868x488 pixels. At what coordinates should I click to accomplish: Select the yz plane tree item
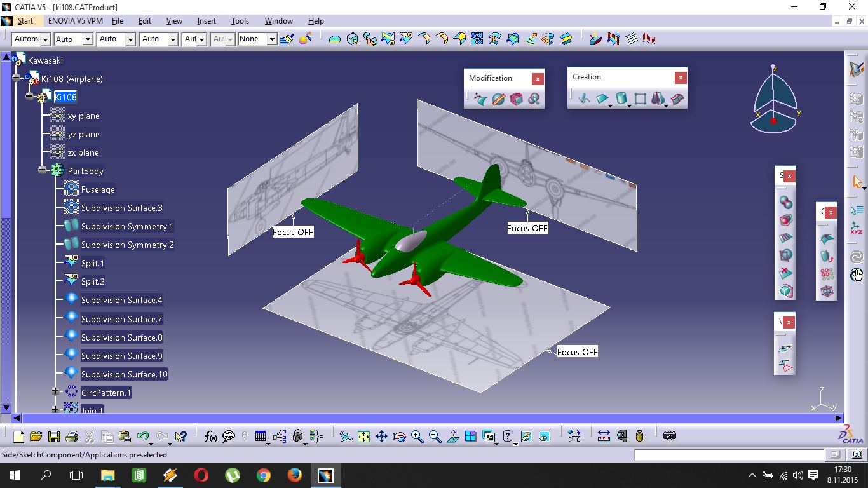coord(83,134)
